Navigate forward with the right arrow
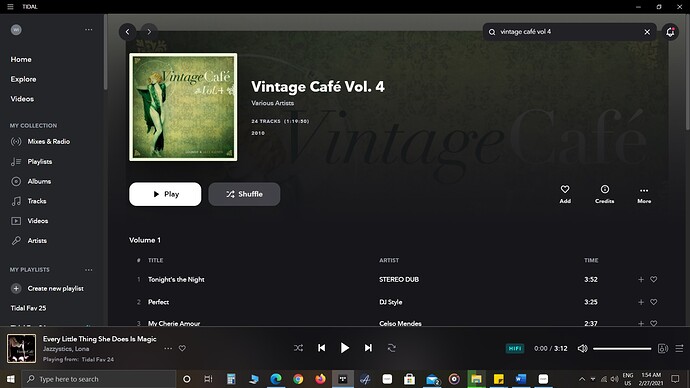Image resolution: width=690 pixels, height=388 pixels. click(149, 32)
